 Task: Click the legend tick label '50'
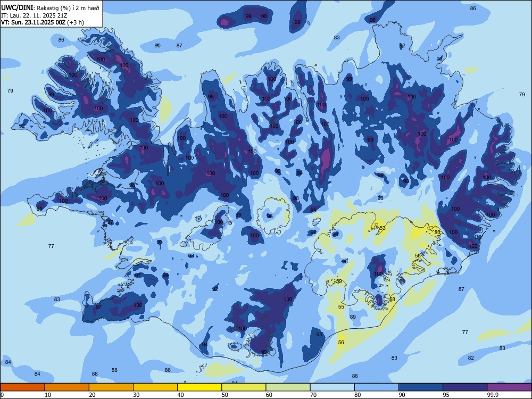(x=225, y=395)
